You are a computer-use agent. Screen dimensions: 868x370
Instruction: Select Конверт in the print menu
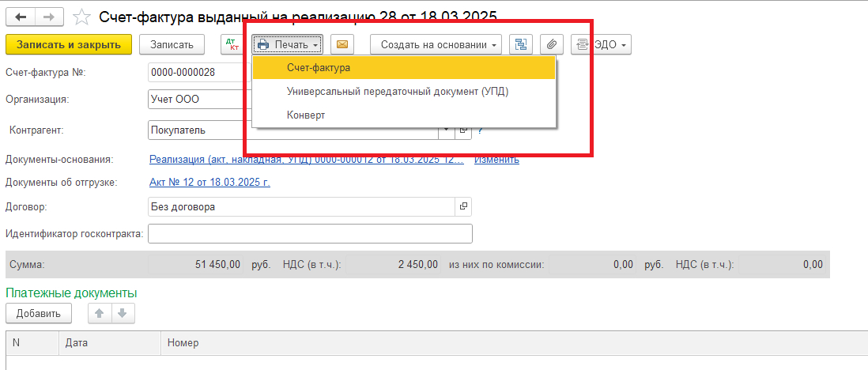click(306, 115)
